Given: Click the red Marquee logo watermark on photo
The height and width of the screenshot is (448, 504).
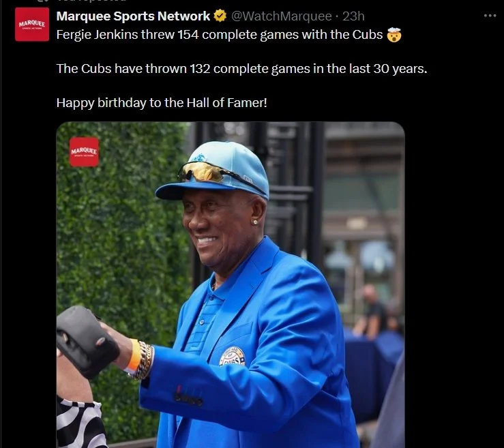Looking at the screenshot, I should click(x=84, y=151).
